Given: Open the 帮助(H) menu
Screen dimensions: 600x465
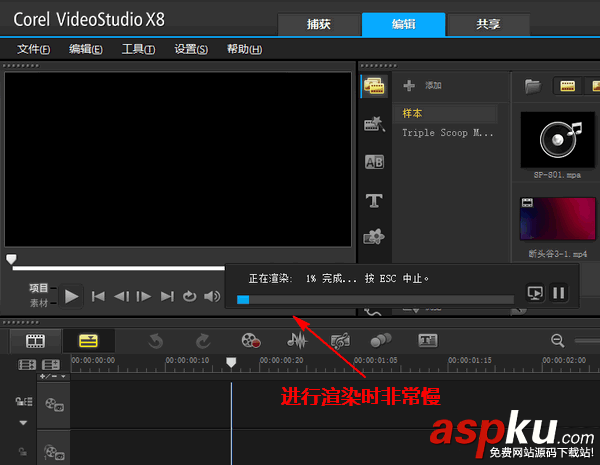Looking at the screenshot, I should pos(244,49).
